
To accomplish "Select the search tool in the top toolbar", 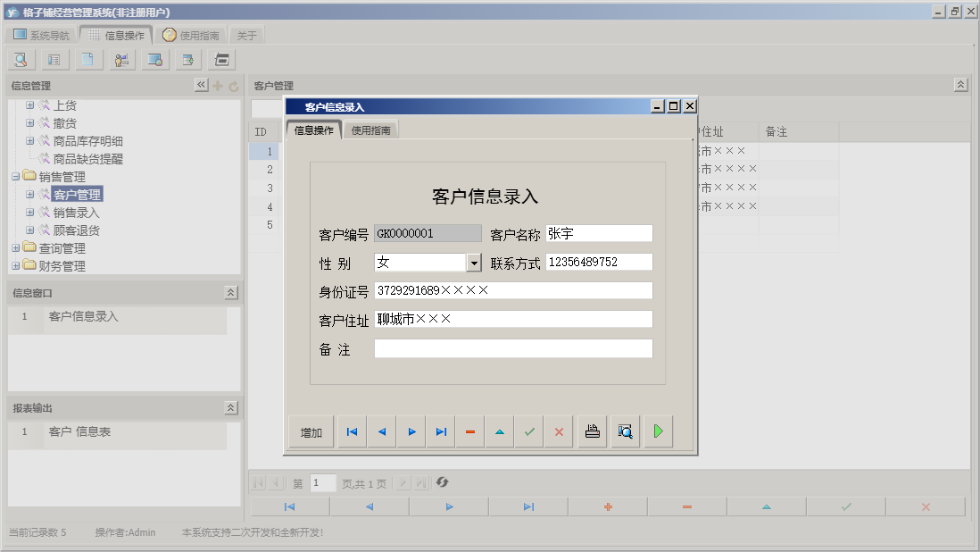I will tap(20, 59).
